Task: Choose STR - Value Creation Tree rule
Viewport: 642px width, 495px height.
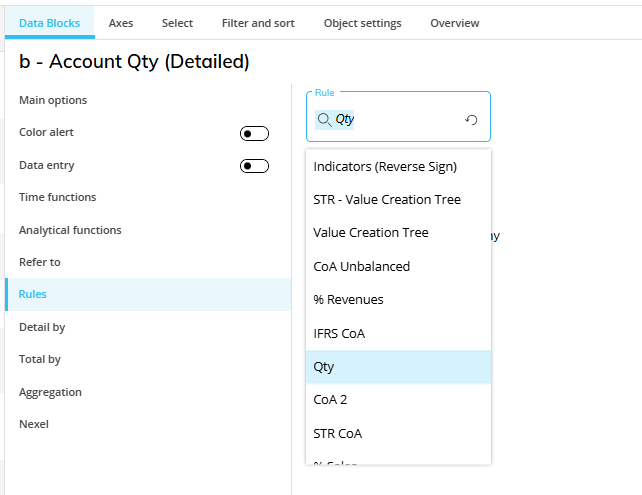Action: point(387,199)
